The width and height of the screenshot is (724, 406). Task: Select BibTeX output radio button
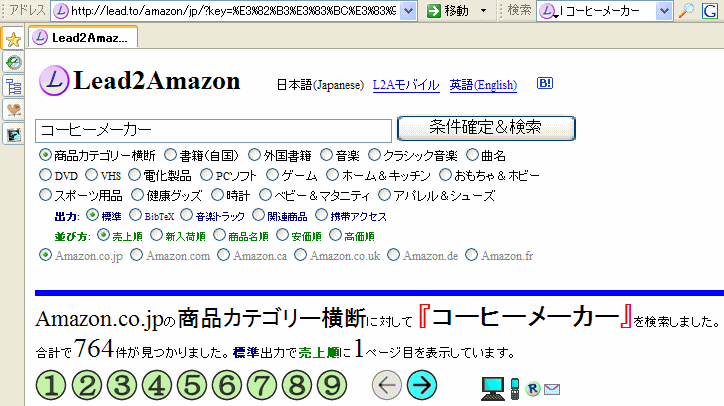[x=135, y=215]
